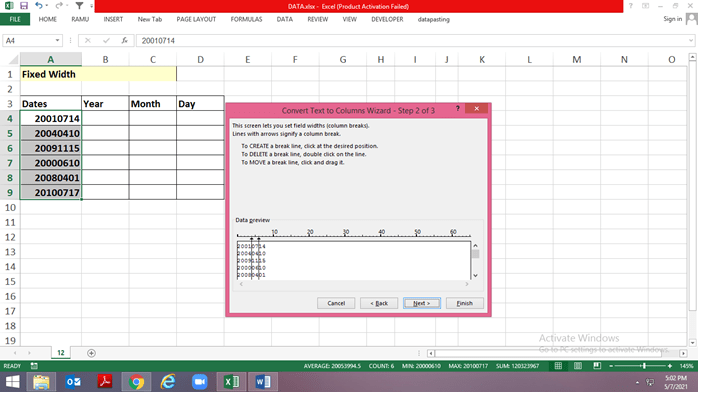This screenshot has height=417, width=725.
Task: Click Finish button in wizard
Action: pos(465,303)
